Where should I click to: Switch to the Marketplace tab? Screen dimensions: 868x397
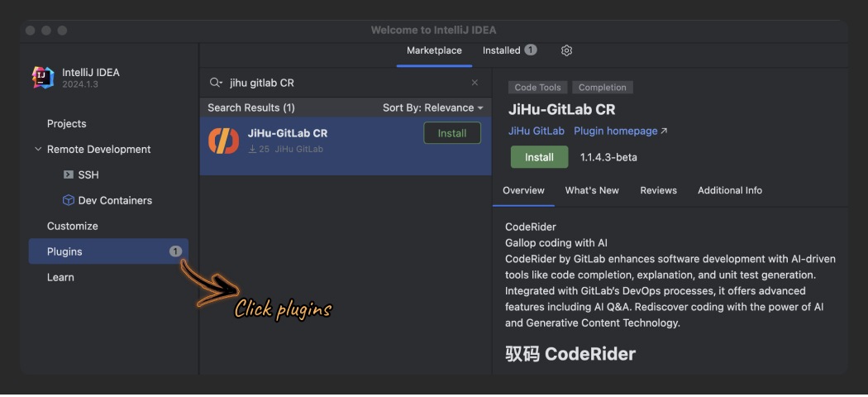pos(434,50)
